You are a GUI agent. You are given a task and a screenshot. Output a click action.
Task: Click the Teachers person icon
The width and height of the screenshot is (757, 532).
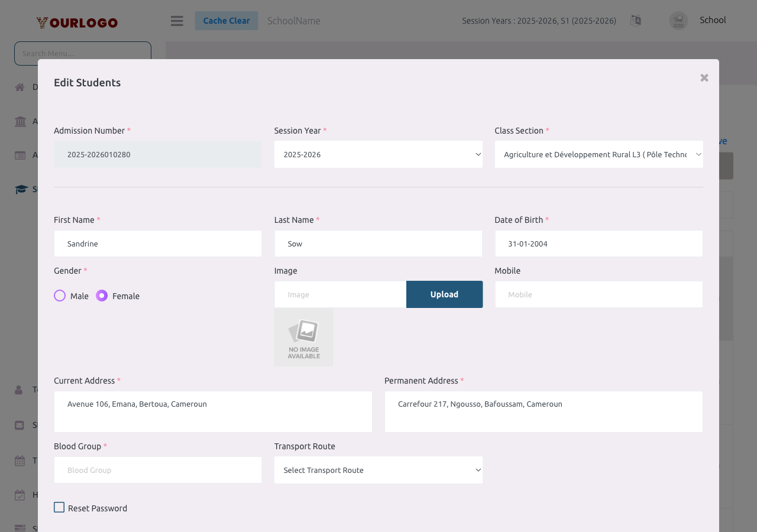[20, 389]
